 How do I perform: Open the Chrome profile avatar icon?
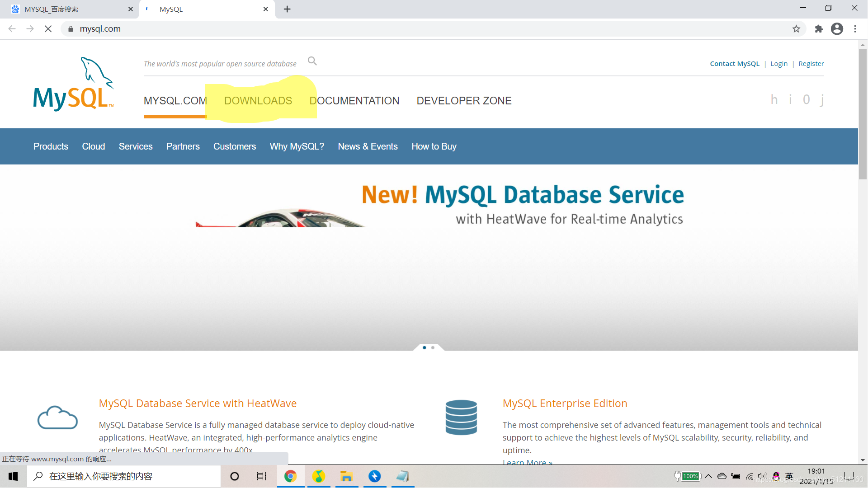coord(837,29)
